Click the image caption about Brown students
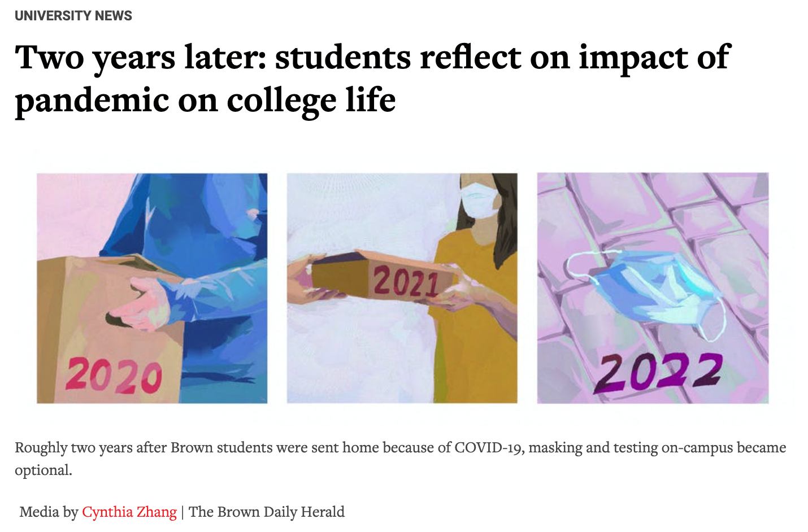Image resolution: width=808 pixels, height=532 pixels. click(x=400, y=459)
